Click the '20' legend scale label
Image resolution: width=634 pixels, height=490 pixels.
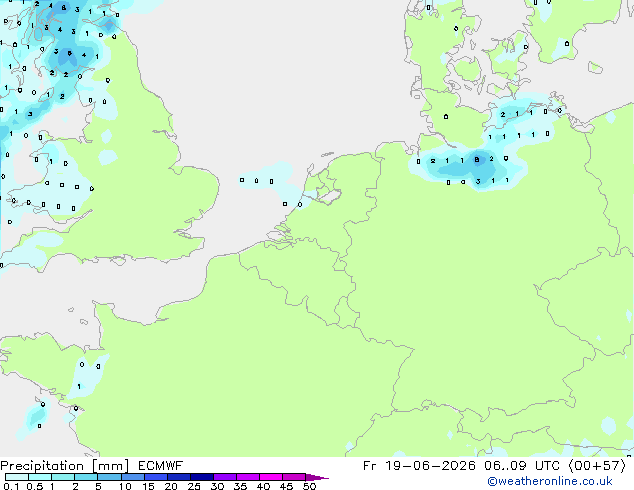click(x=171, y=486)
